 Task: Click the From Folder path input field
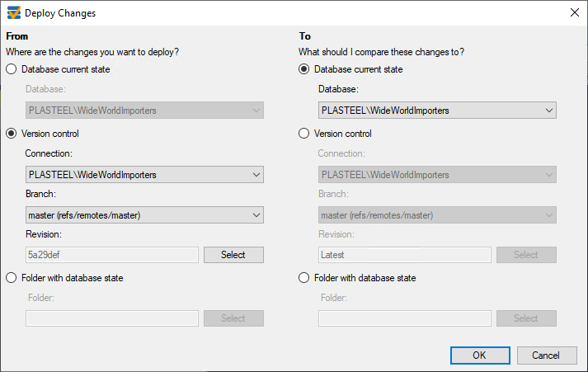tap(112, 318)
